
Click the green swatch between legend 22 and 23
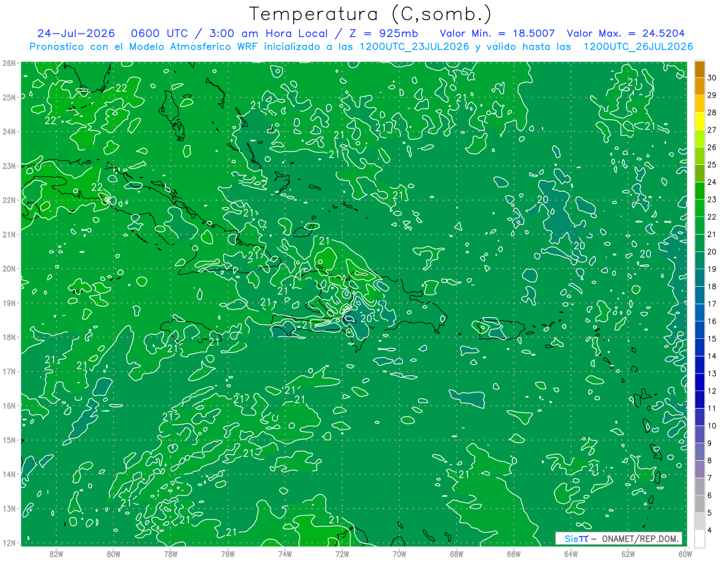(x=699, y=208)
